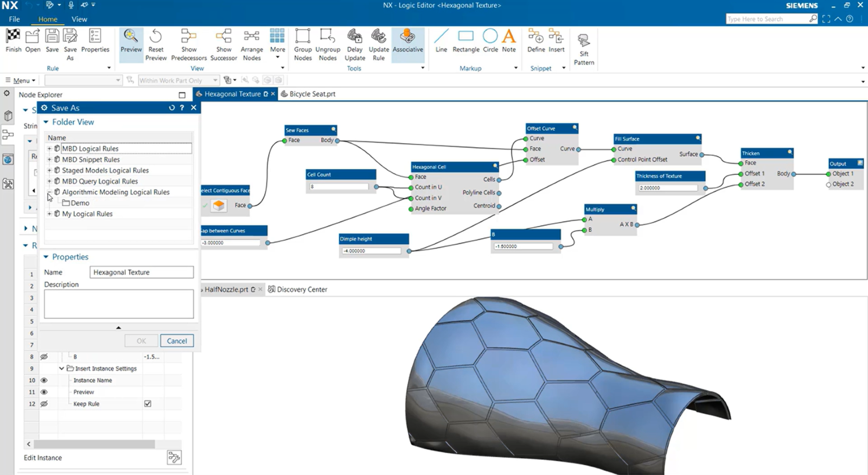
Task: Select the Hexagonal Texture tab
Action: pyautogui.click(x=232, y=94)
